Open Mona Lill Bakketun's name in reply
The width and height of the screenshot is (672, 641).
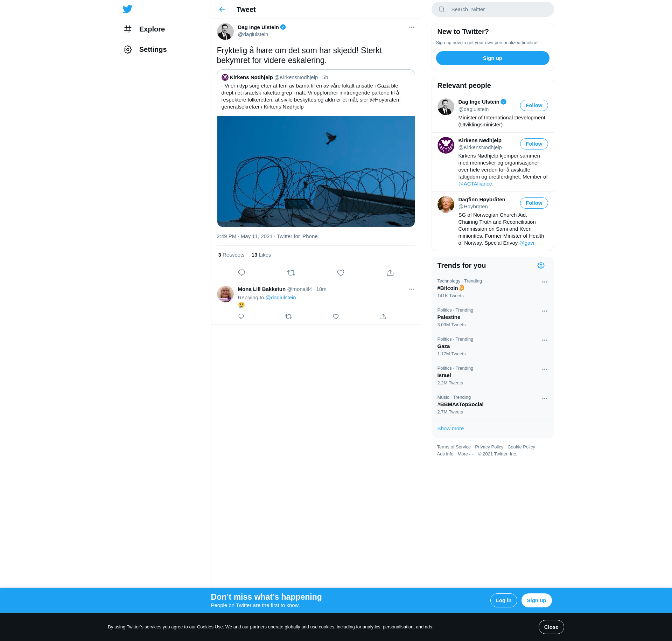(261, 289)
